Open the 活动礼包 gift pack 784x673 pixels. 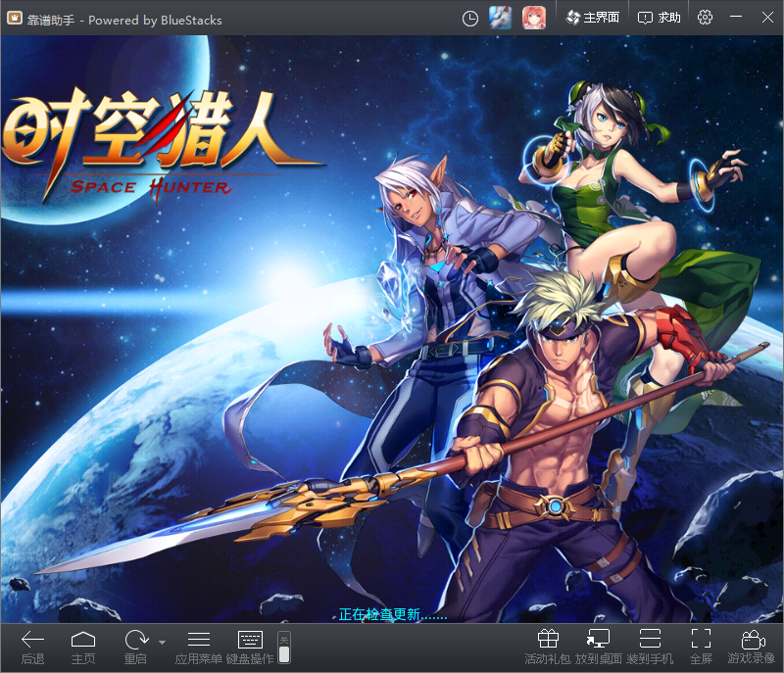(x=548, y=641)
